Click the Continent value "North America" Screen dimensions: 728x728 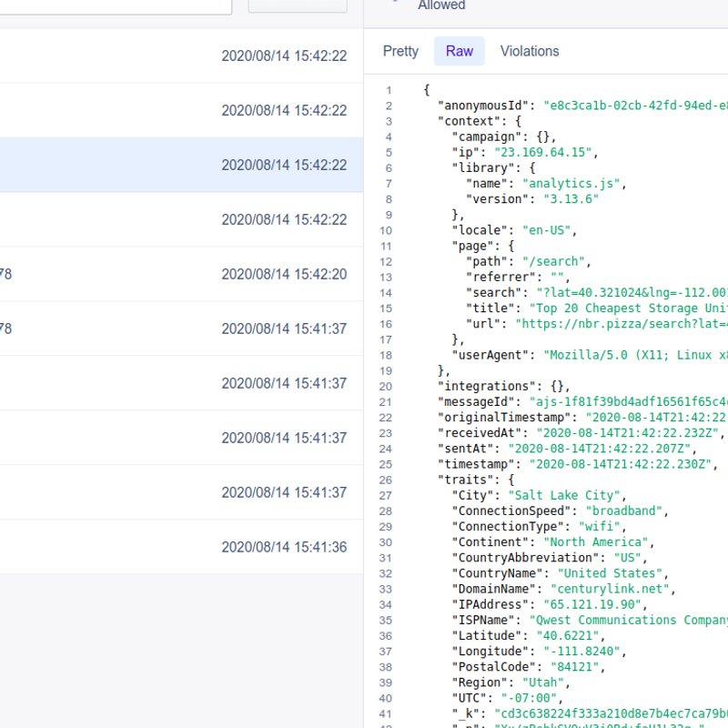(x=596, y=542)
